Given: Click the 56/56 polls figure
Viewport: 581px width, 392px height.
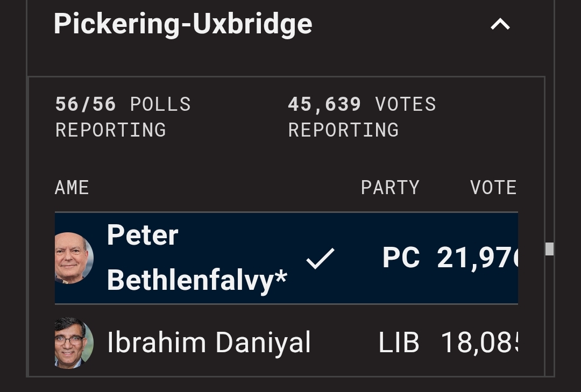Looking at the screenshot, I should (x=86, y=104).
